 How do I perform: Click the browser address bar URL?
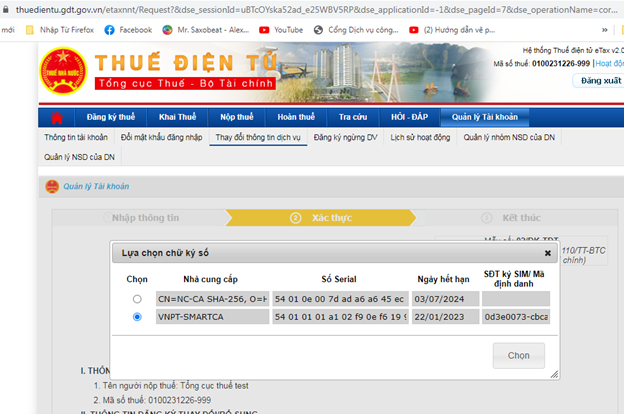click(300, 9)
